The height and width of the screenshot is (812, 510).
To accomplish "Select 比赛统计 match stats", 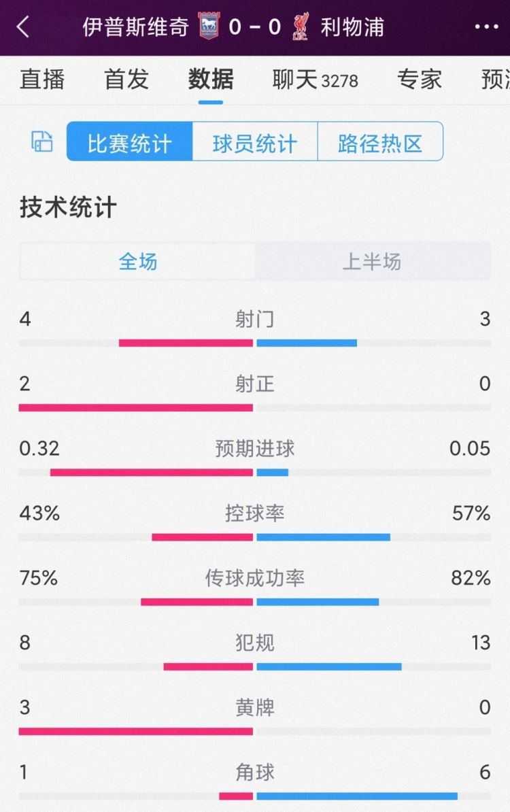I will point(129,141).
